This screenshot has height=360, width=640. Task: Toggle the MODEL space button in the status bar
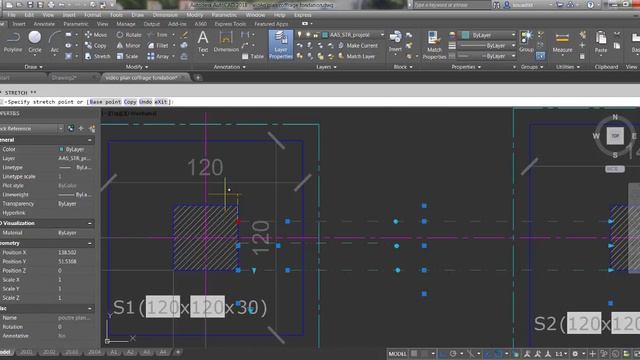397,353
